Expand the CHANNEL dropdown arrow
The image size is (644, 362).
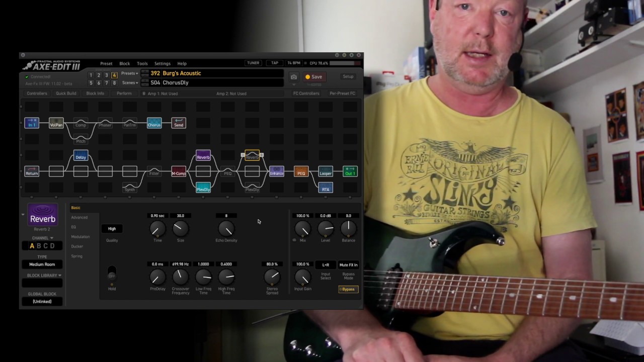[51, 238]
